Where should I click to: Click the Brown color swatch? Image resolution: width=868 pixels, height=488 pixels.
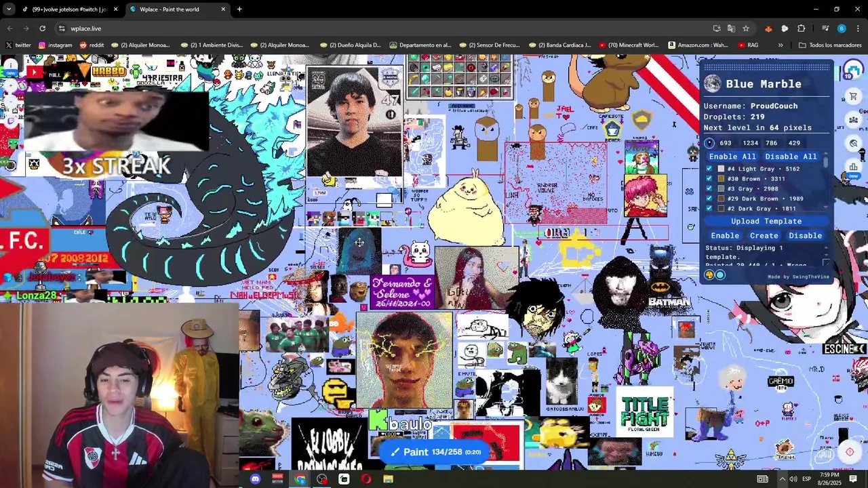pos(721,179)
